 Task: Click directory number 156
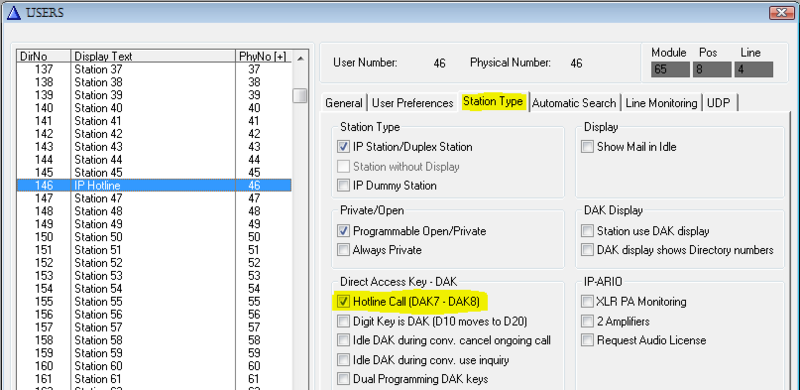pos(44,314)
